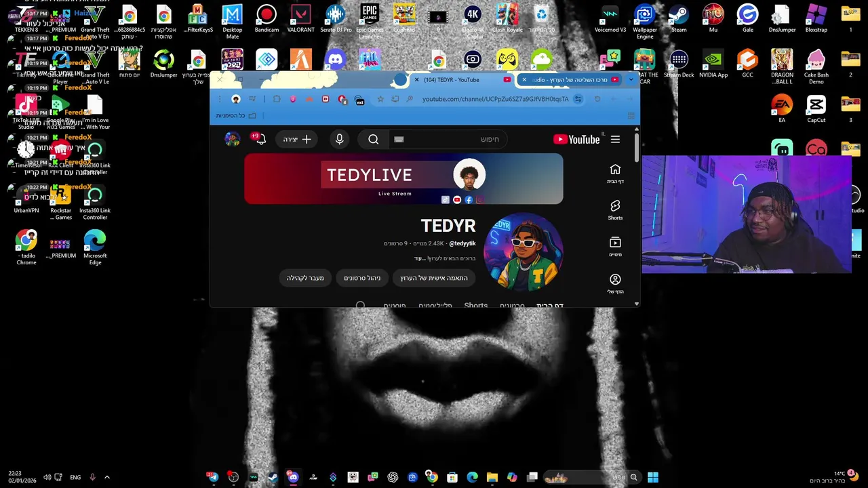
Task: Open the NVIDIA App desktop shortcut
Action: pyautogui.click(x=713, y=64)
